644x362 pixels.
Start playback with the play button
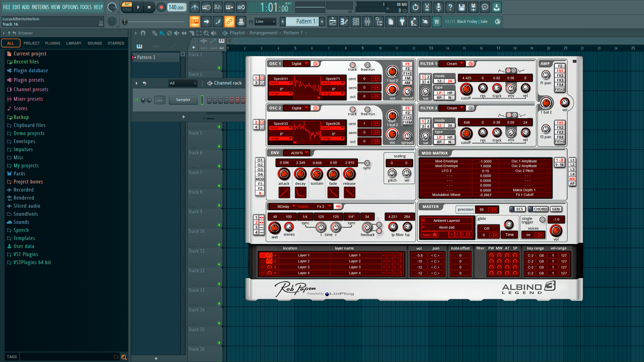click(138, 7)
